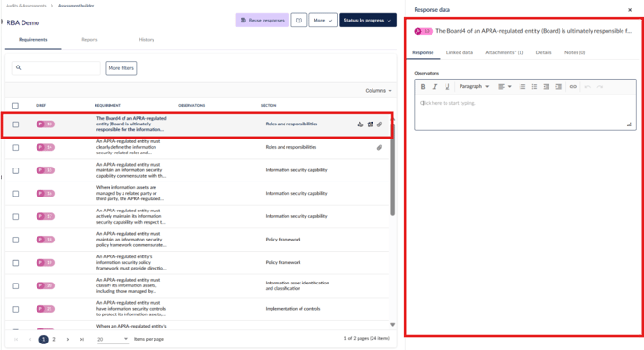
Task: Open the text alignment dropdown
Action: (505, 87)
